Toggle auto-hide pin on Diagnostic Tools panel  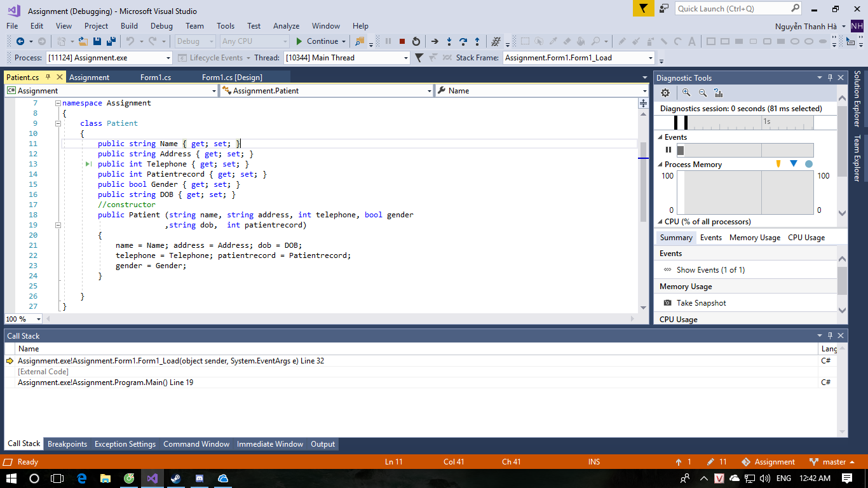coord(831,78)
